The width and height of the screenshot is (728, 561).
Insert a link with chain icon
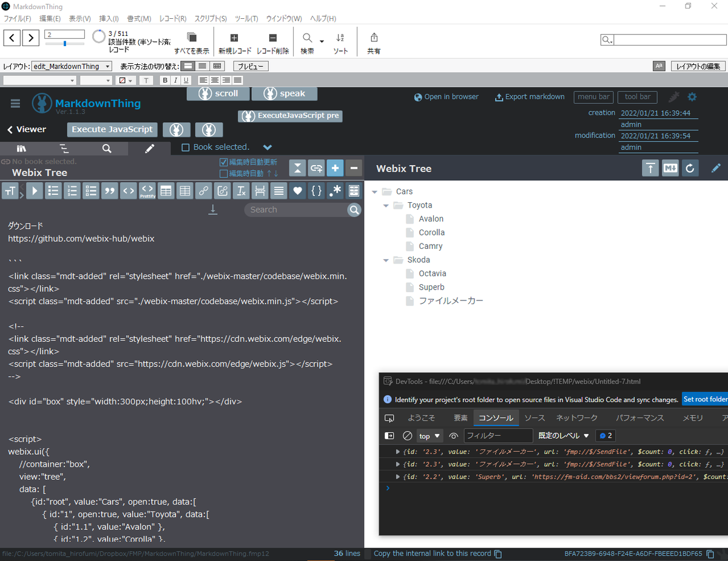[204, 191]
